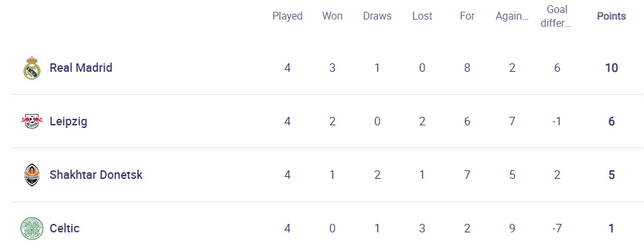644x250 pixels.
Task: Select the Draws column header
Action: click(377, 16)
